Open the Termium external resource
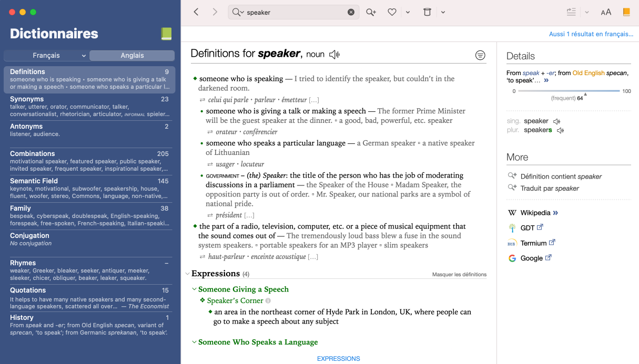Image resolution: width=639 pixels, height=364 pixels. click(534, 243)
